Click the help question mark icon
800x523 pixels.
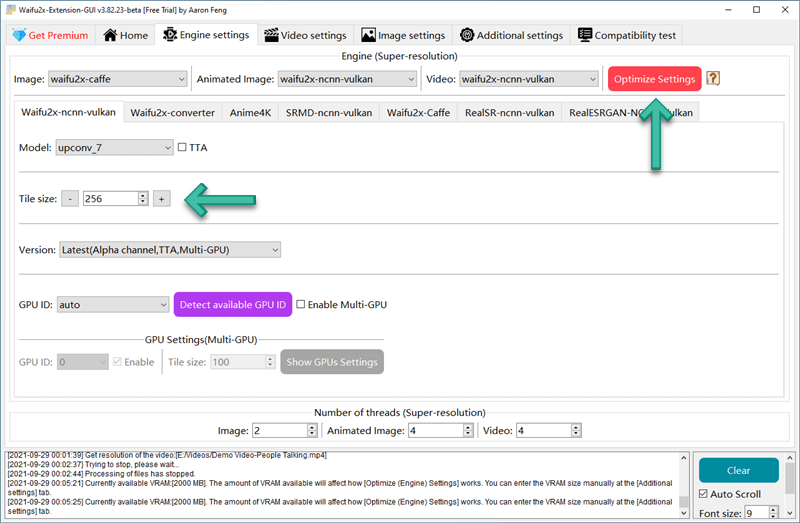coord(713,79)
